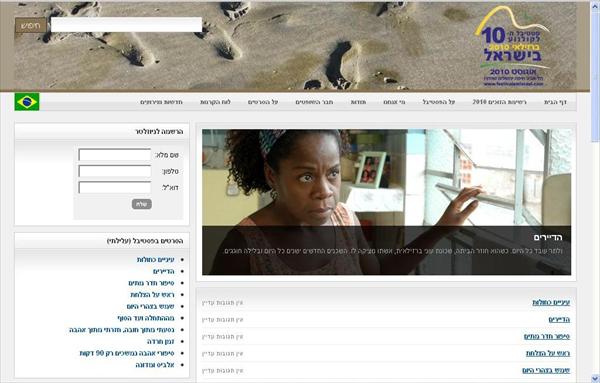
Task: Click the festival logo in the banner
Action: 512,47
